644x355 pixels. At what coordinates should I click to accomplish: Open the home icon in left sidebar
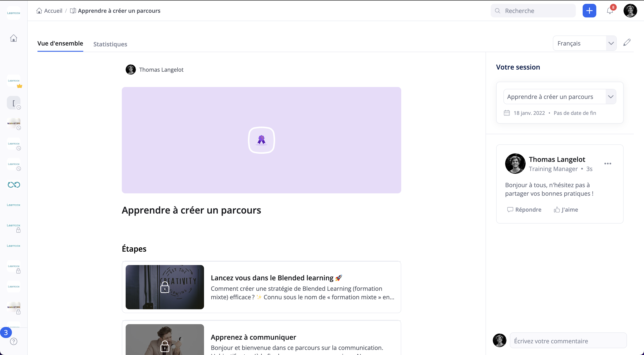point(13,38)
